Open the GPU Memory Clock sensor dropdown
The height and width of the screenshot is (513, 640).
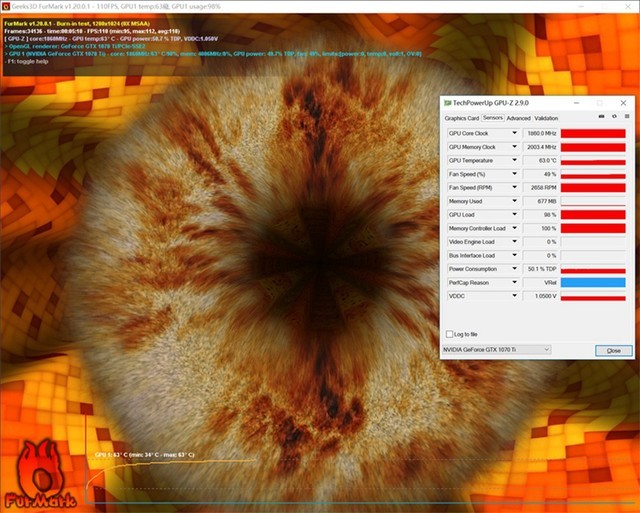pos(514,147)
